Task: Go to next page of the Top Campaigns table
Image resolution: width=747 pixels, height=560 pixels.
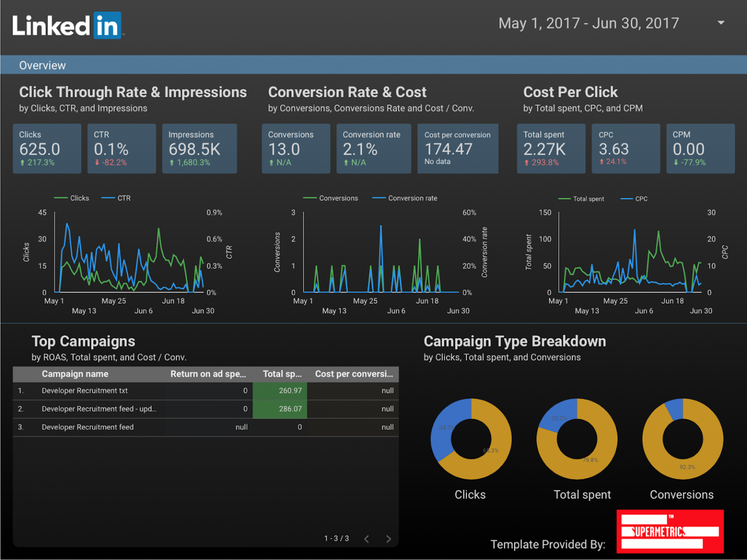Action: (389, 539)
